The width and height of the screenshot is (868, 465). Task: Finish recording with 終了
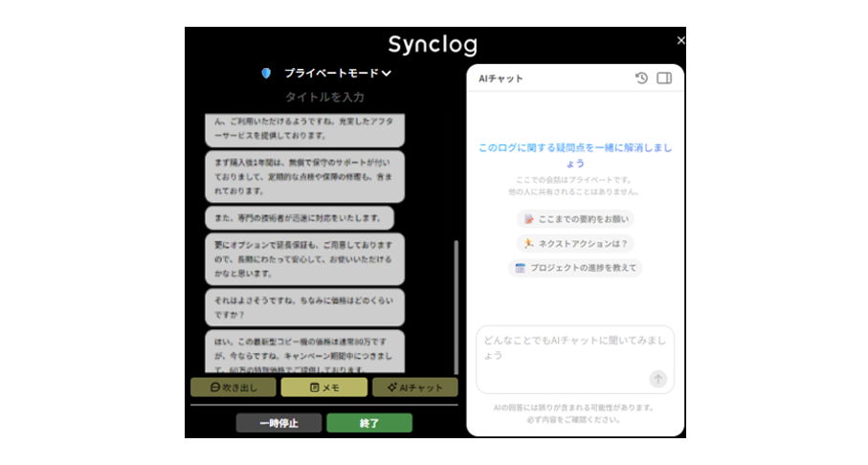[x=369, y=423]
